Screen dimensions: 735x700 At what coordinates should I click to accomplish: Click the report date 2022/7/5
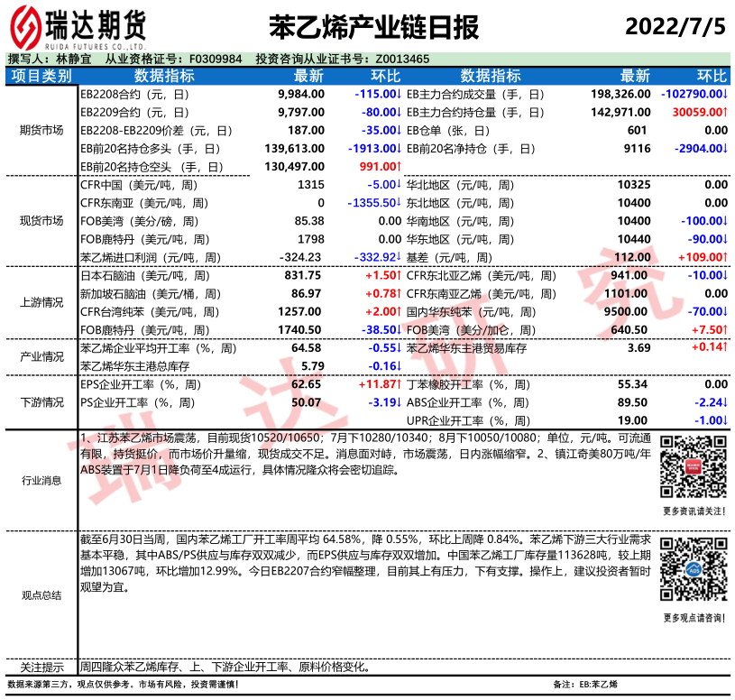tap(676, 25)
